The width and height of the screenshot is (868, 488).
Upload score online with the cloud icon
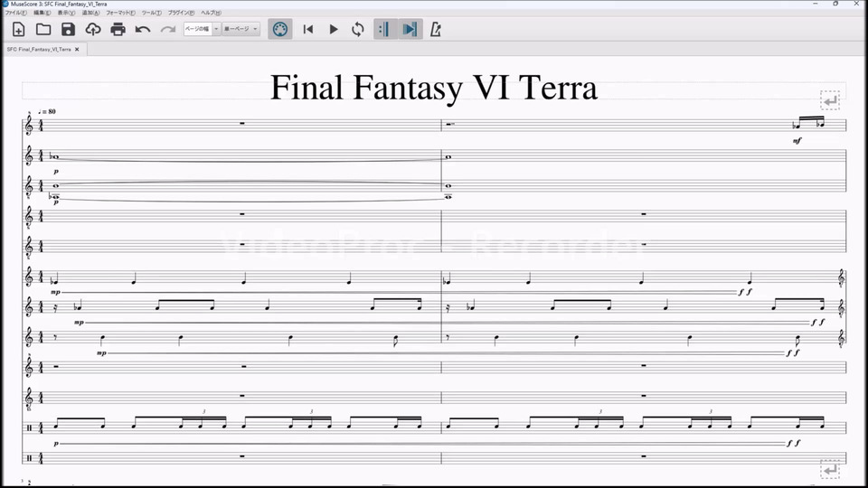[93, 29]
